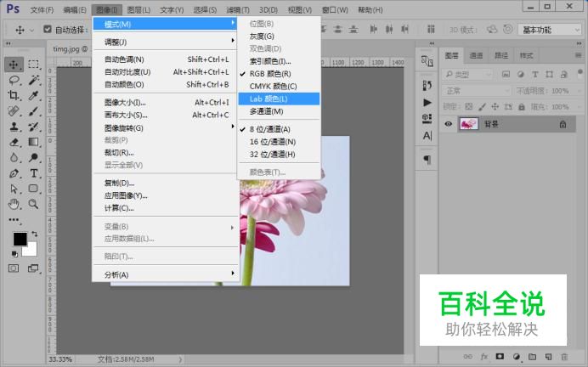Choose CMYK 颜色(C) mode

coord(279,86)
